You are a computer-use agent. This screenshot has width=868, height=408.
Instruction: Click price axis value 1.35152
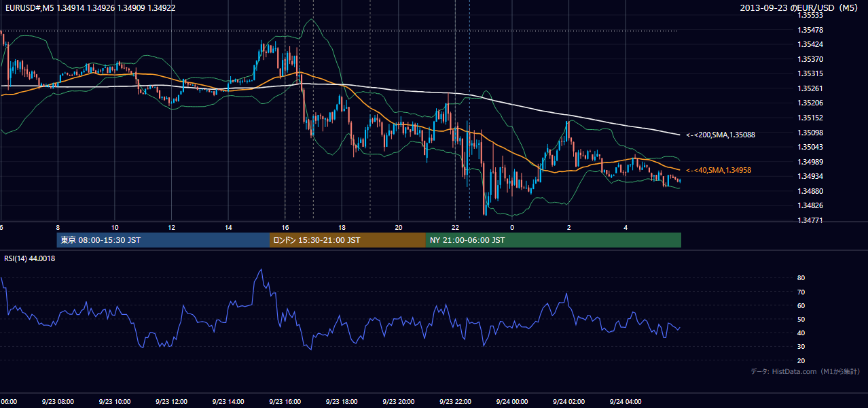pos(811,118)
